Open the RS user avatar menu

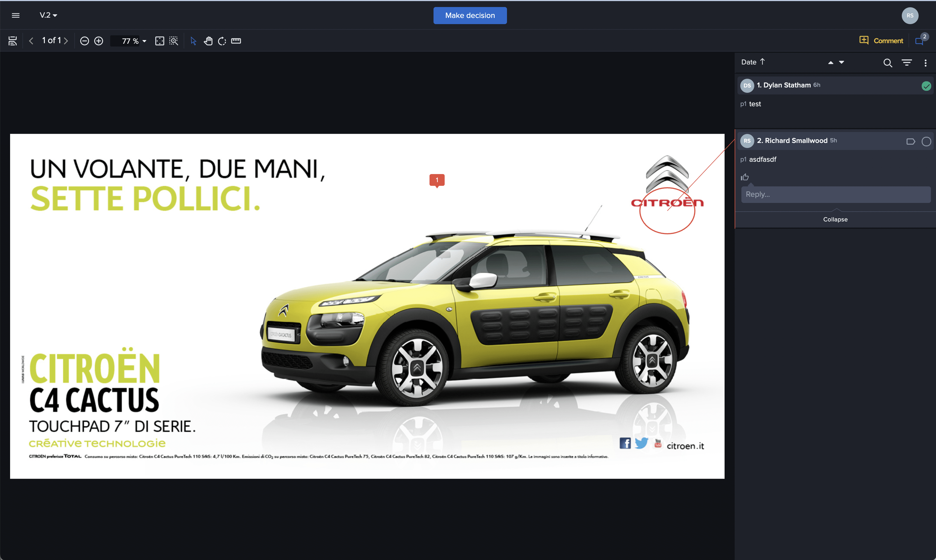[910, 15]
